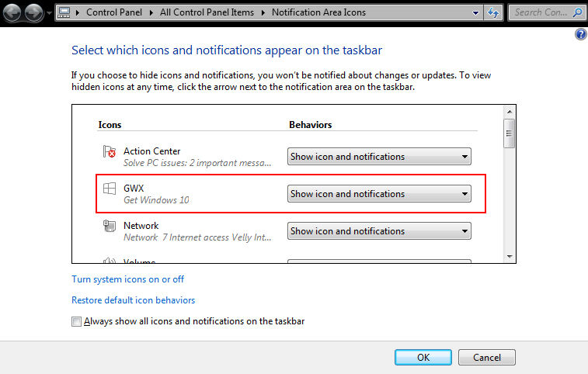Click the Network icon in the list
The height and width of the screenshot is (374, 588).
(x=109, y=226)
